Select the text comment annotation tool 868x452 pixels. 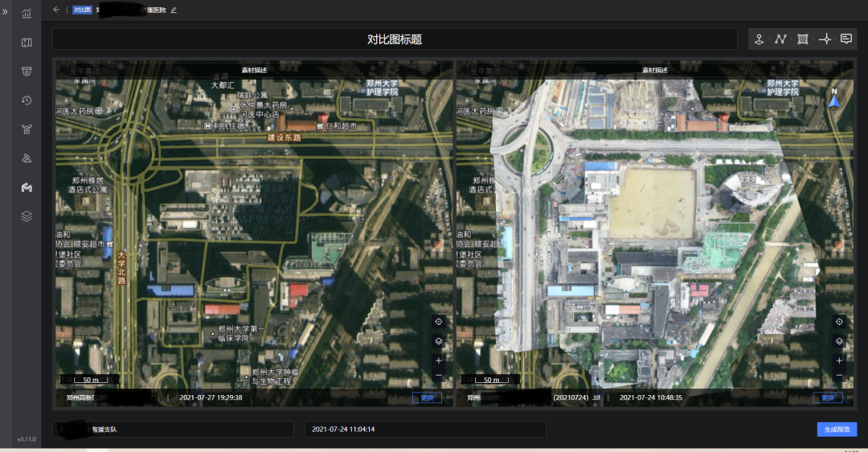click(846, 39)
